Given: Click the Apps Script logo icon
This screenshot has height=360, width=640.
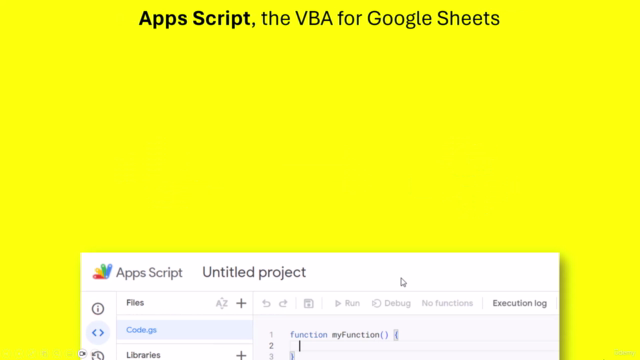Looking at the screenshot, I should [x=102, y=272].
